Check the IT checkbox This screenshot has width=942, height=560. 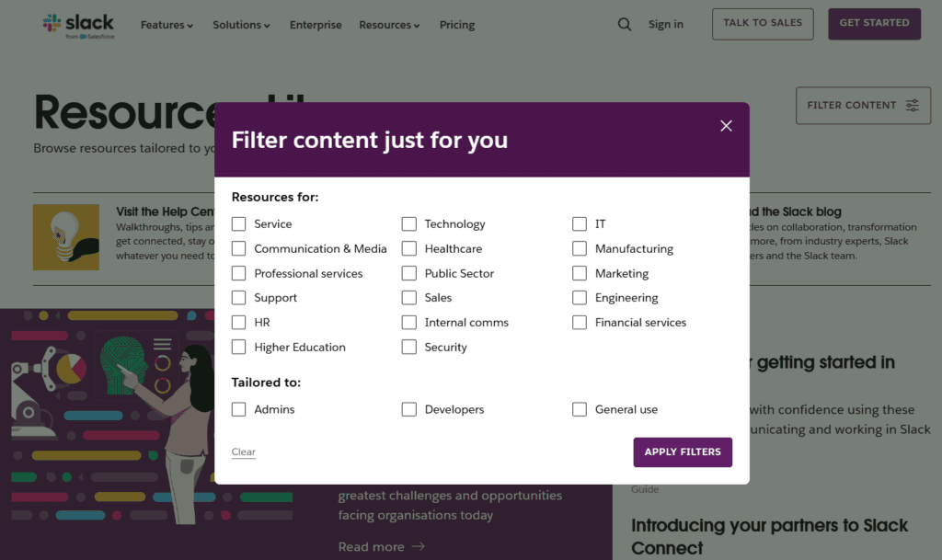pos(580,223)
